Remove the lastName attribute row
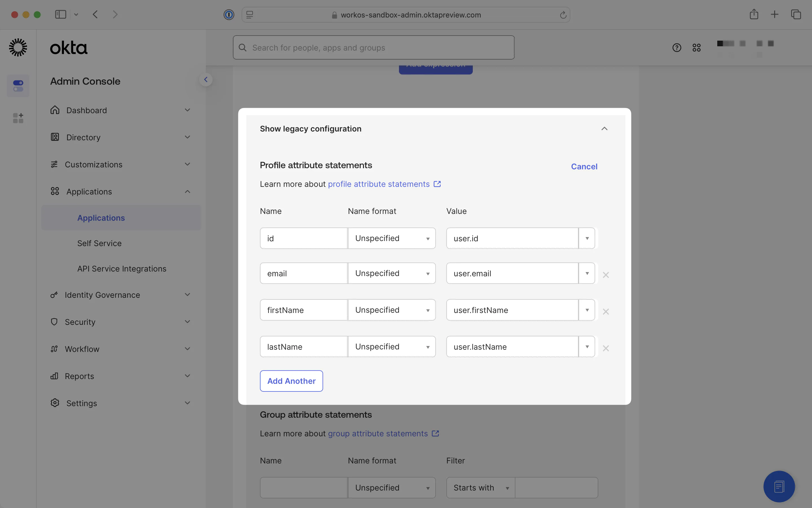 pyautogui.click(x=605, y=348)
